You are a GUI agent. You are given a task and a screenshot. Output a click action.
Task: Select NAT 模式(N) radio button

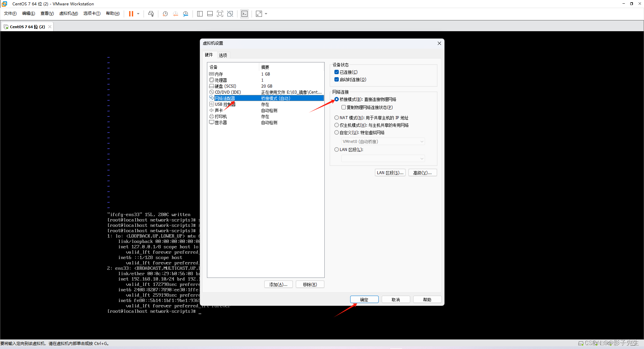tap(336, 118)
